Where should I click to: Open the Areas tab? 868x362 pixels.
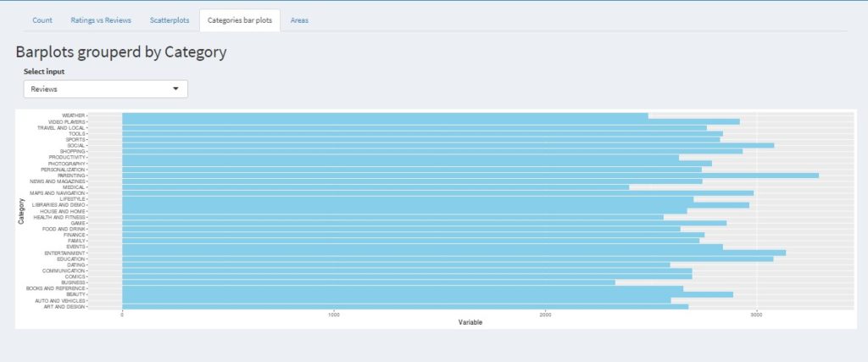coord(299,19)
